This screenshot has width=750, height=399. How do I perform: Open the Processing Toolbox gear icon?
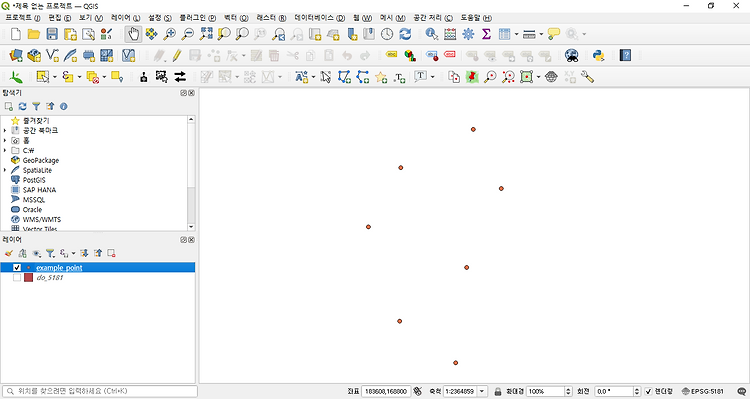tap(468, 34)
